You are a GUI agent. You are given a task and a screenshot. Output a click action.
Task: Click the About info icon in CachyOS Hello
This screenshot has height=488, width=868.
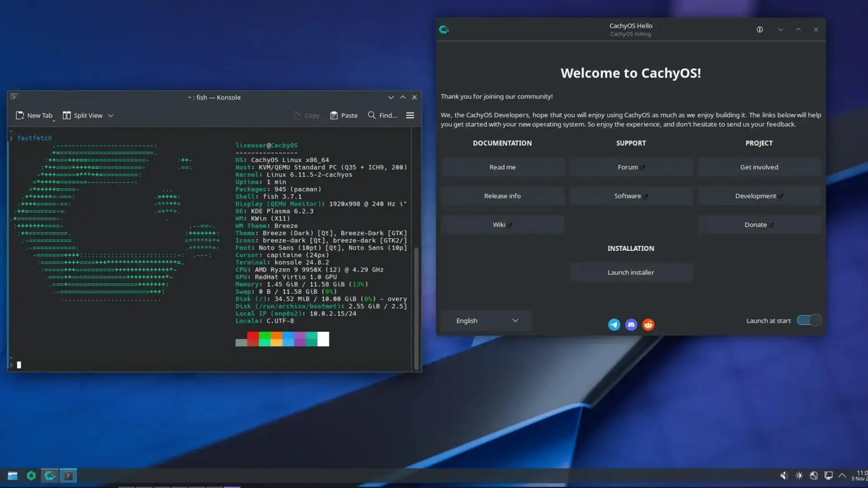coord(759,29)
